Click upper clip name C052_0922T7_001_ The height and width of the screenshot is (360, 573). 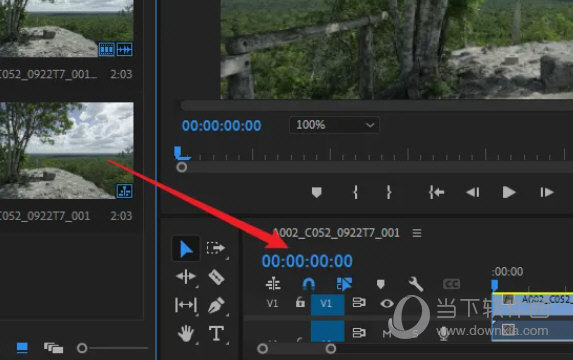49,74
